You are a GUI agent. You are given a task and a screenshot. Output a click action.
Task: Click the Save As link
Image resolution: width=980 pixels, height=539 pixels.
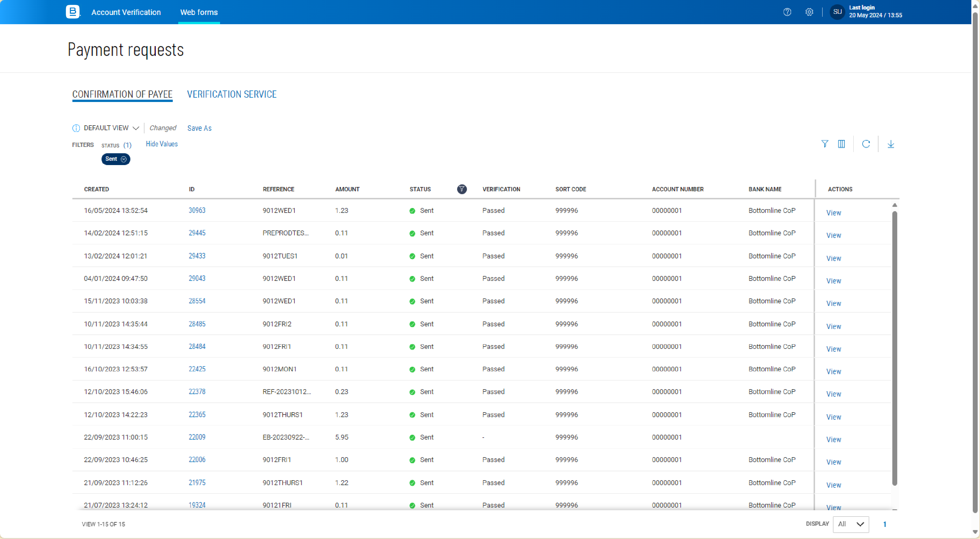199,128
